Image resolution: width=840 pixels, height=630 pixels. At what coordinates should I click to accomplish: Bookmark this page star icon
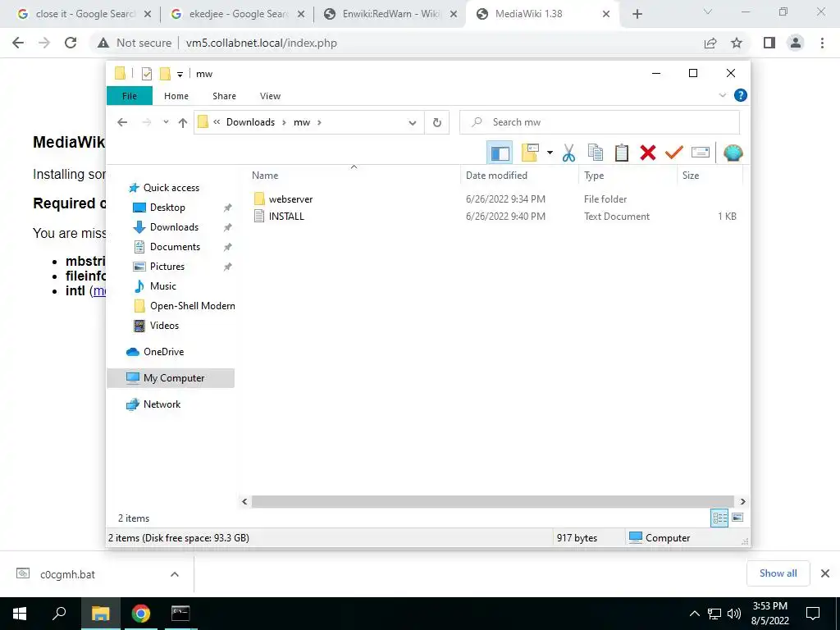pos(737,43)
